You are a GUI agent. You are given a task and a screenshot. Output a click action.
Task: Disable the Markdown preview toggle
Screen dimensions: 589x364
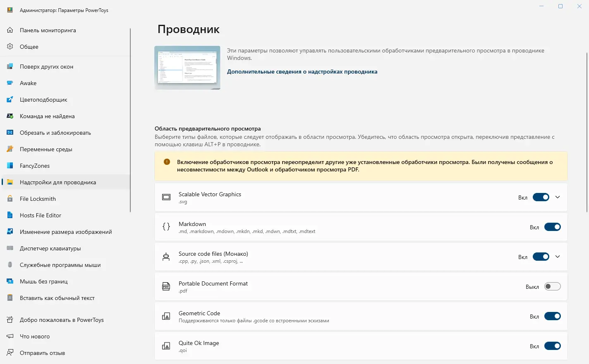553,227
